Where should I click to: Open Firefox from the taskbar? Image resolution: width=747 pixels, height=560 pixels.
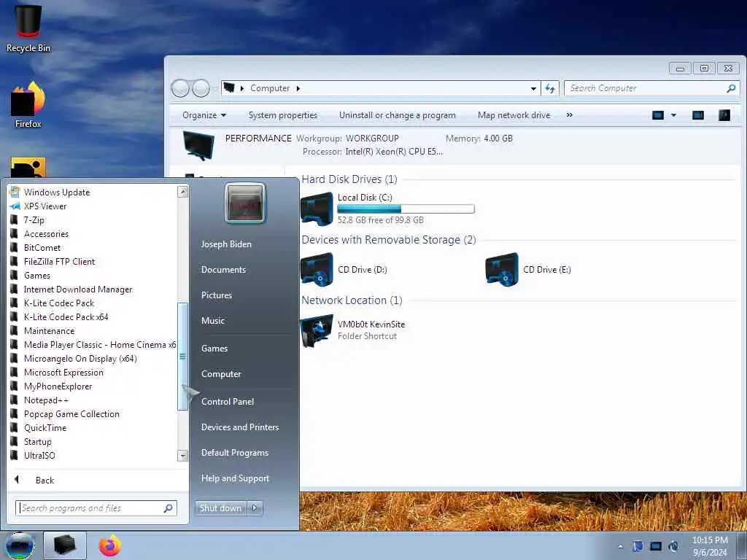pos(109,545)
